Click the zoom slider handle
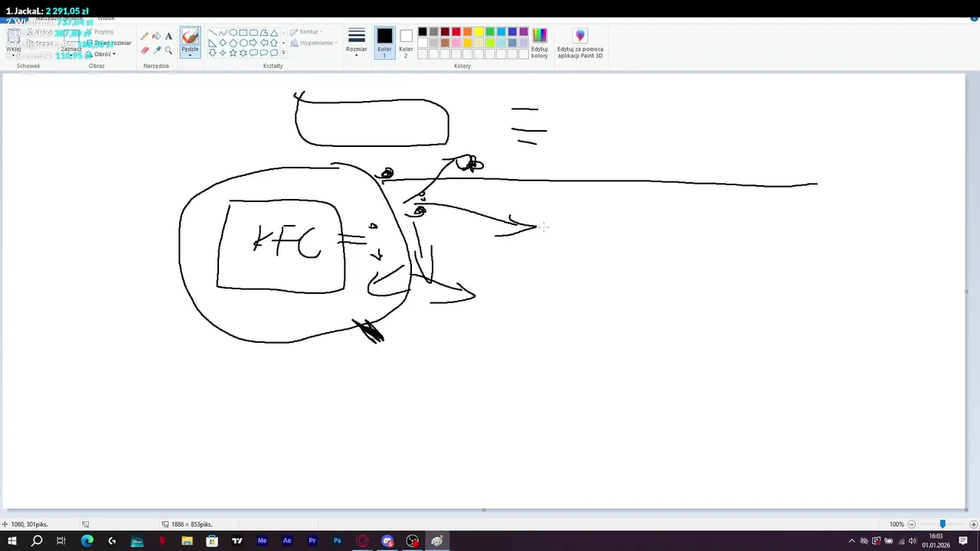980x551 pixels. (x=942, y=524)
